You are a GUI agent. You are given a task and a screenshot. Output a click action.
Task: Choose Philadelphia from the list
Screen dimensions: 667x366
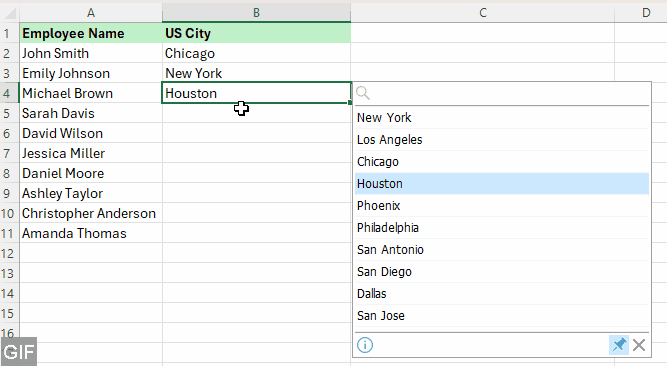[x=502, y=228]
